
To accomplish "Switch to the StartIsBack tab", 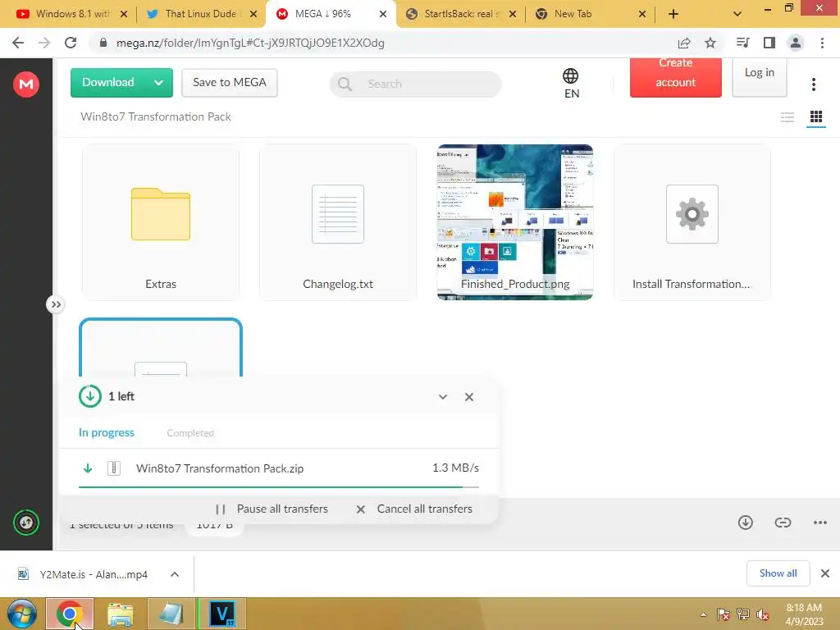I will (x=462, y=14).
